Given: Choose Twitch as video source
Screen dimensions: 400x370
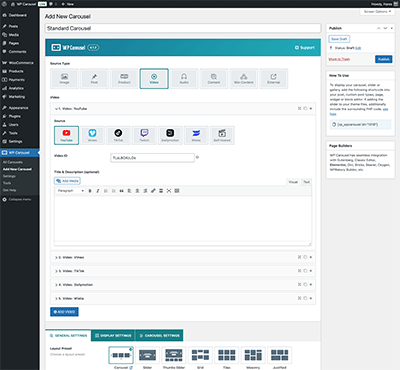Looking at the screenshot, I should pyautogui.click(x=144, y=135).
